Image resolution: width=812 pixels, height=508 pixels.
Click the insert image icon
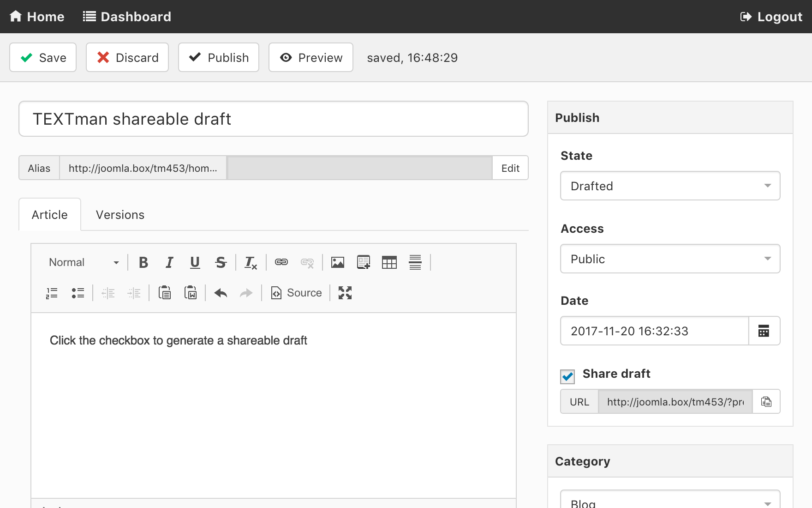[x=338, y=262]
